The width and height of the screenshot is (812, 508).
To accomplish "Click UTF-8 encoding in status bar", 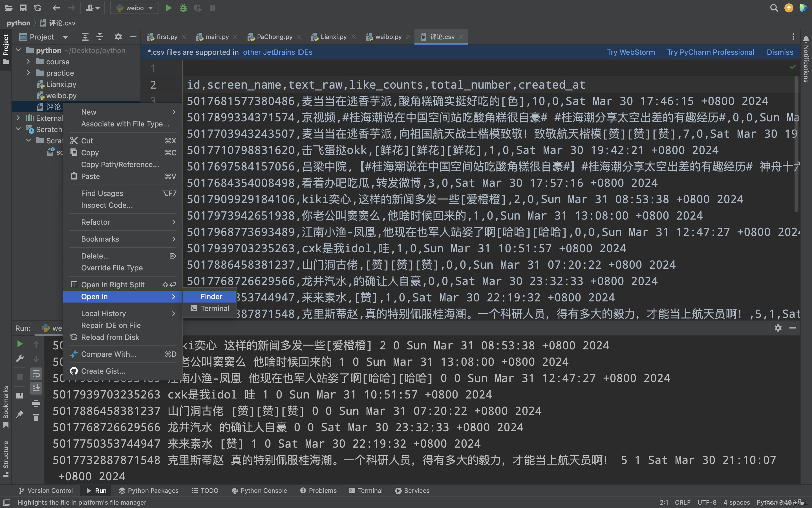I will click(707, 502).
